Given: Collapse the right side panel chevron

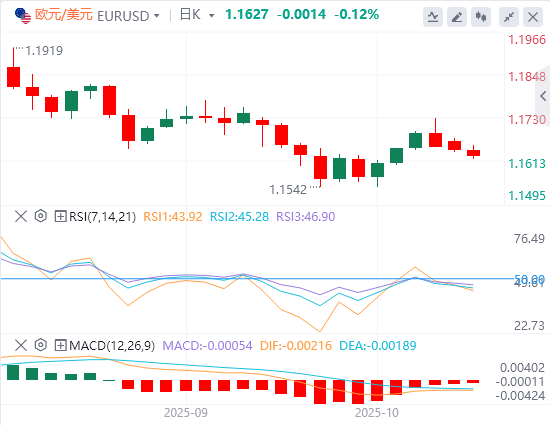Looking at the screenshot, I should click(x=543, y=96).
